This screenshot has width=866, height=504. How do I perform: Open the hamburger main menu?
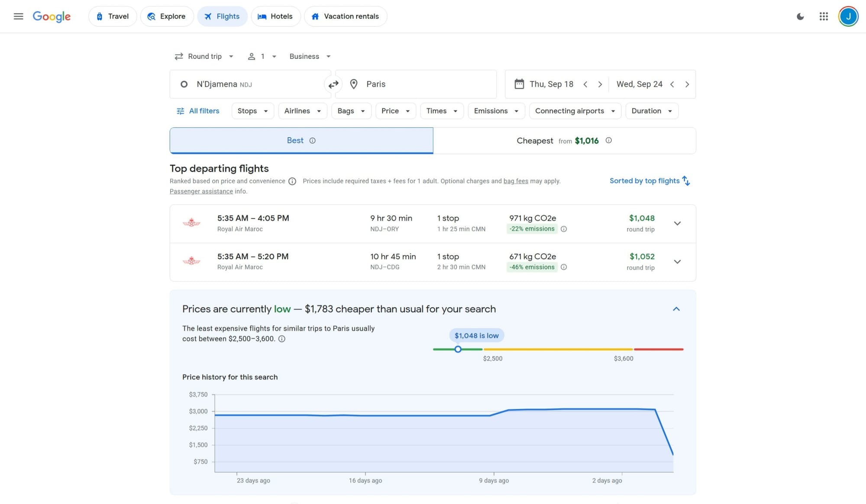pyautogui.click(x=18, y=16)
